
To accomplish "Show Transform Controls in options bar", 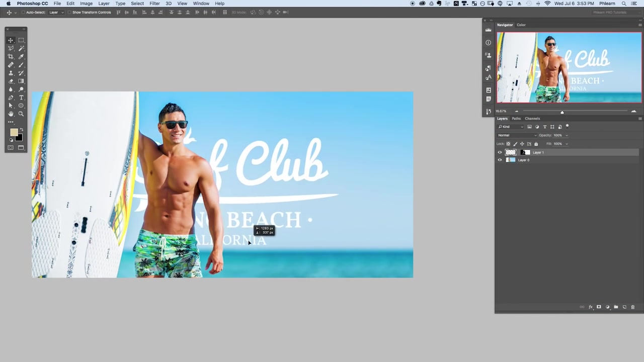I will pos(69,12).
